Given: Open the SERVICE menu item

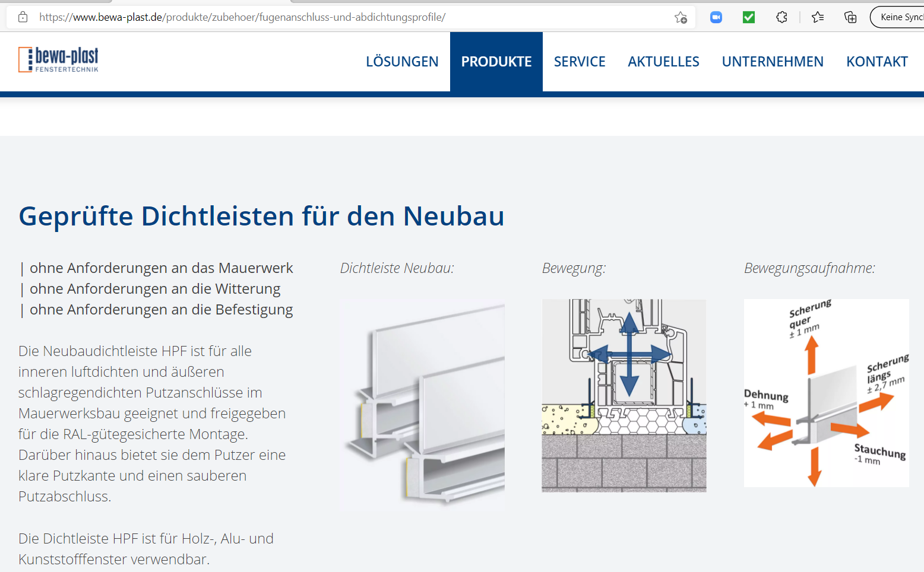Looking at the screenshot, I should 580,62.
